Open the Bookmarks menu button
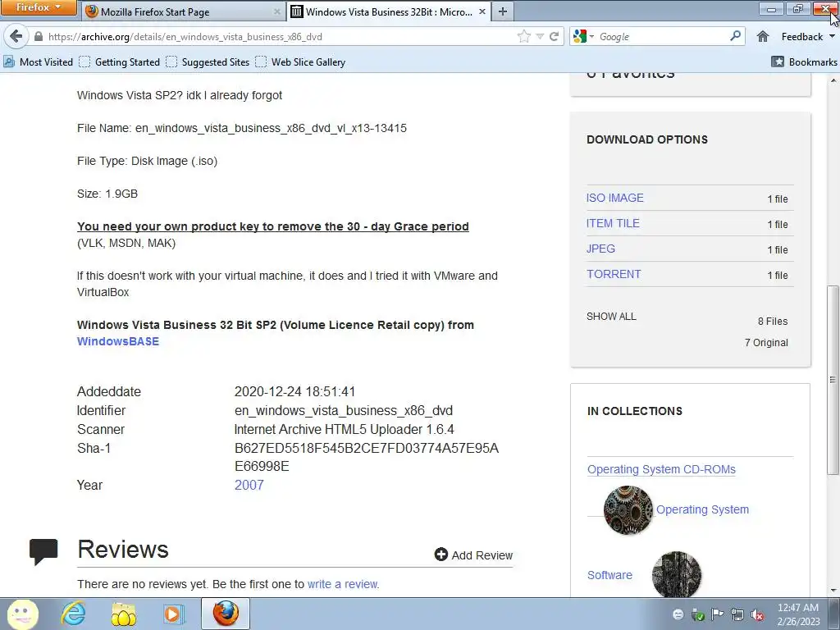Viewport: 840px width, 630px height. [804, 62]
